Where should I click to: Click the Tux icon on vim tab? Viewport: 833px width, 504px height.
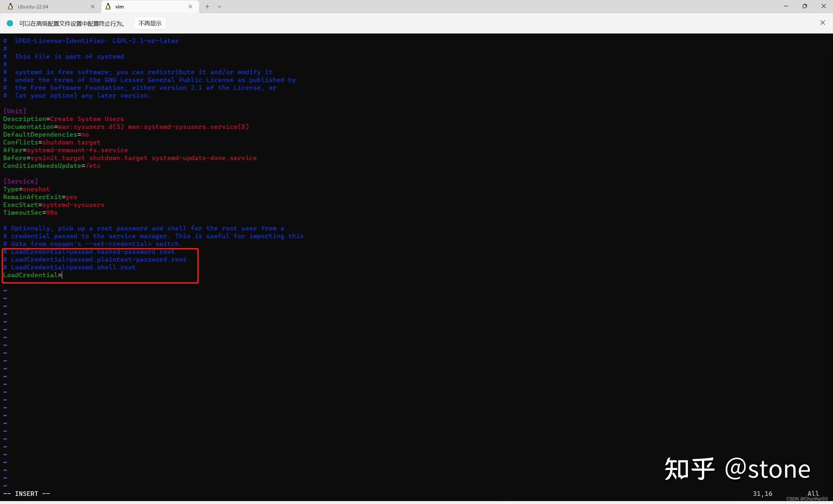click(108, 7)
